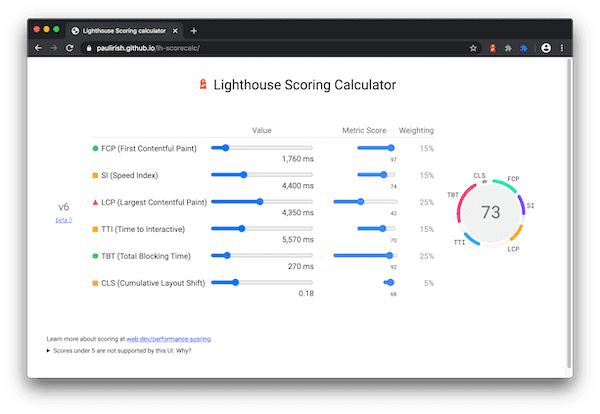
Task: Reload the page with the refresh icon
Action: 69,47
